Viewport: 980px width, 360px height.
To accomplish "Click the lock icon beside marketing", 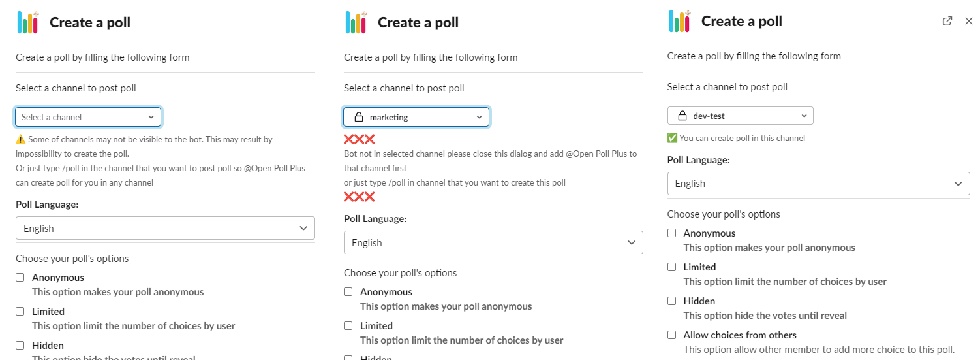I will pos(358,118).
